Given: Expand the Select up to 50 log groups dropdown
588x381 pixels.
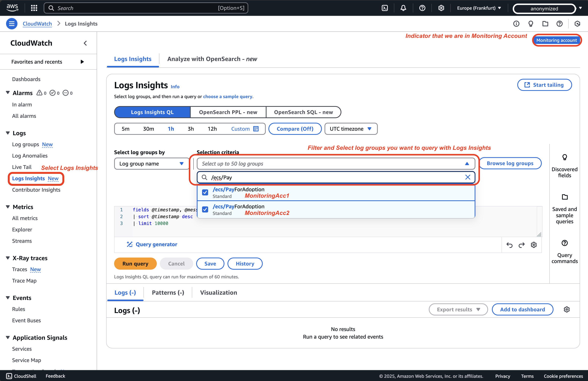Looking at the screenshot, I should coord(336,163).
